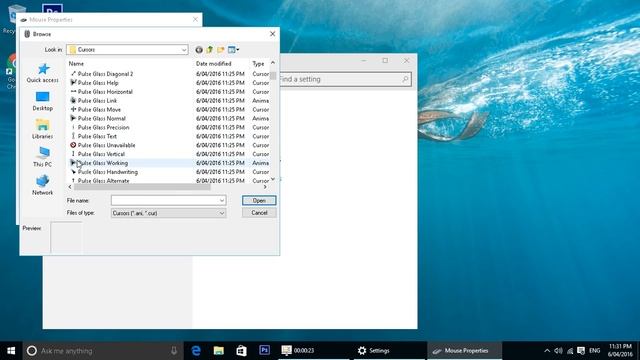
Task: Select the Pulse Glass Horizontal cursor file
Action: point(105,92)
